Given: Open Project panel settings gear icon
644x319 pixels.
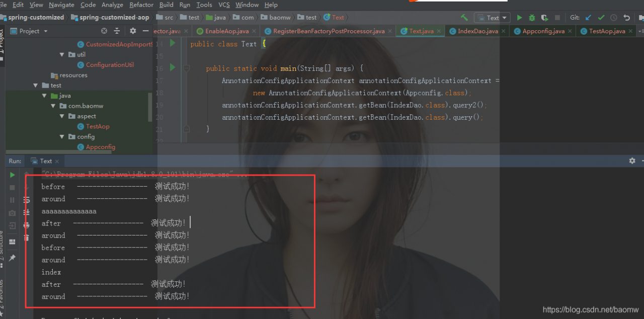Looking at the screenshot, I should point(133,31).
